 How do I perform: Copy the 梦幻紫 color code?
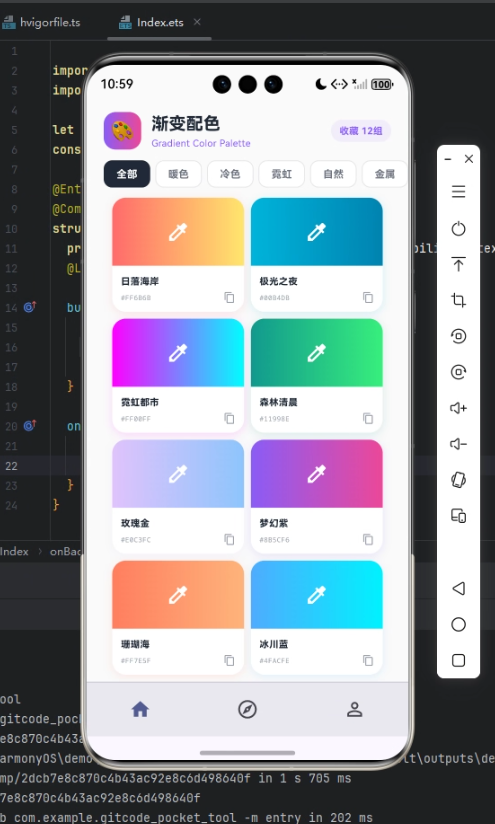[x=368, y=539]
